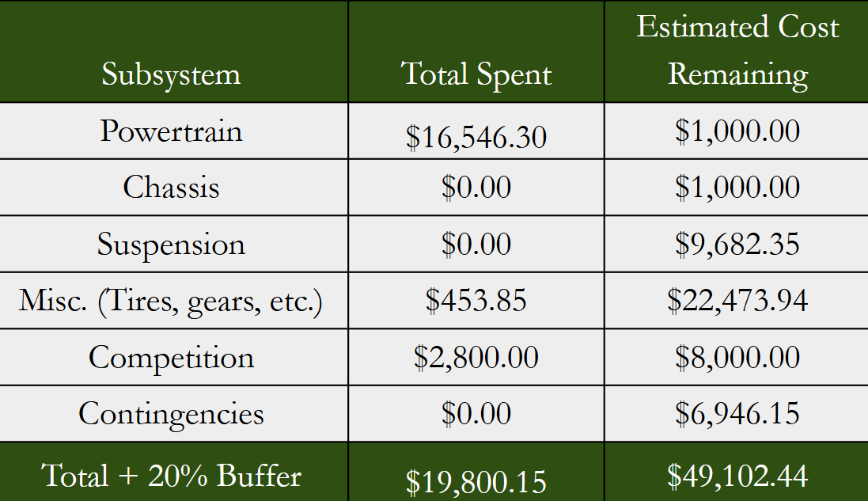868x501 pixels.
Task: Click the Misc. (Tires, gears, etc.) cell
Action: click(x=174, y=301)
